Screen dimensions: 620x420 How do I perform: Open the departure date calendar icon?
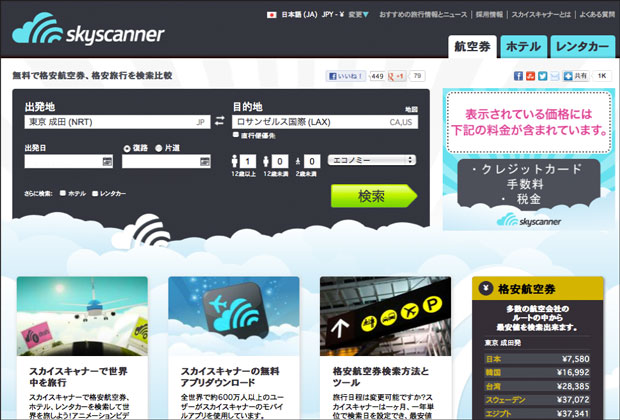(x=107, y=161)
